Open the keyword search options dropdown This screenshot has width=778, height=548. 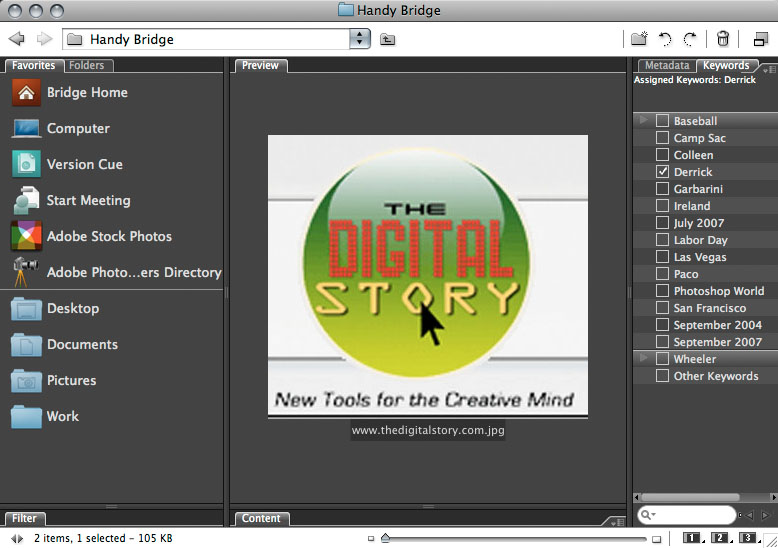pos(648,515)
